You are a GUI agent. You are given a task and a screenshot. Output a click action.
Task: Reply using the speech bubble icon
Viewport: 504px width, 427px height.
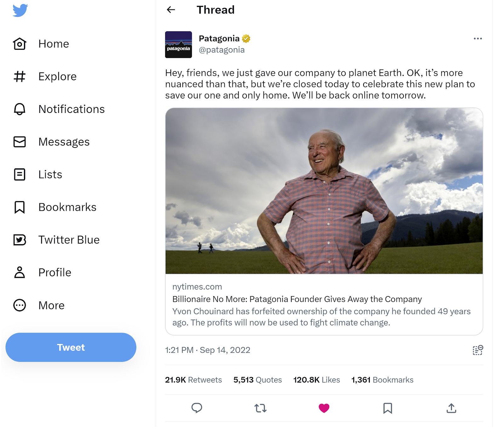pos(197,408)
